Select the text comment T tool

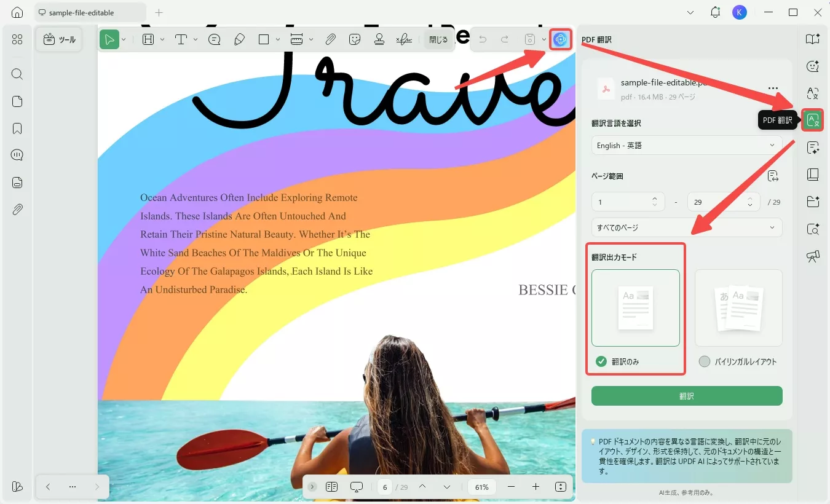[181, 40]
